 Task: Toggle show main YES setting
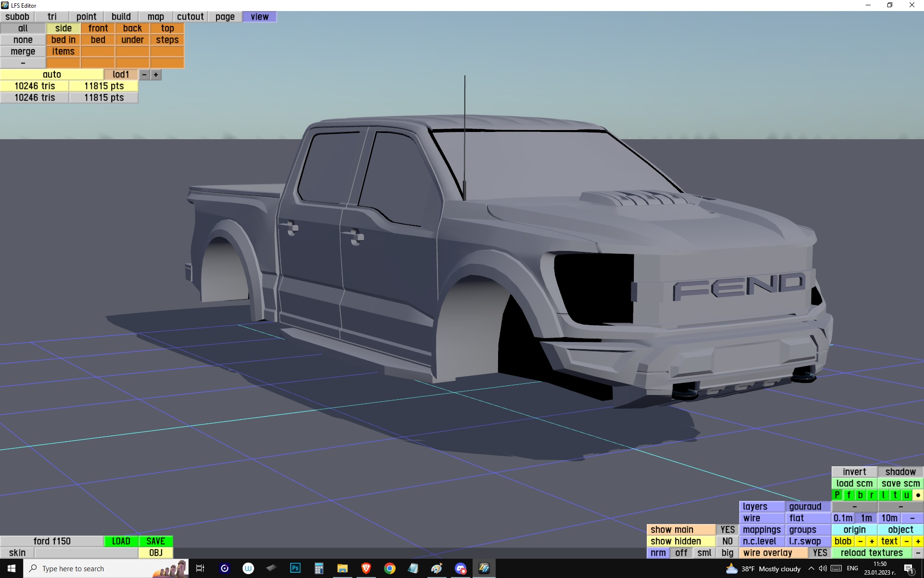(727, 529)
